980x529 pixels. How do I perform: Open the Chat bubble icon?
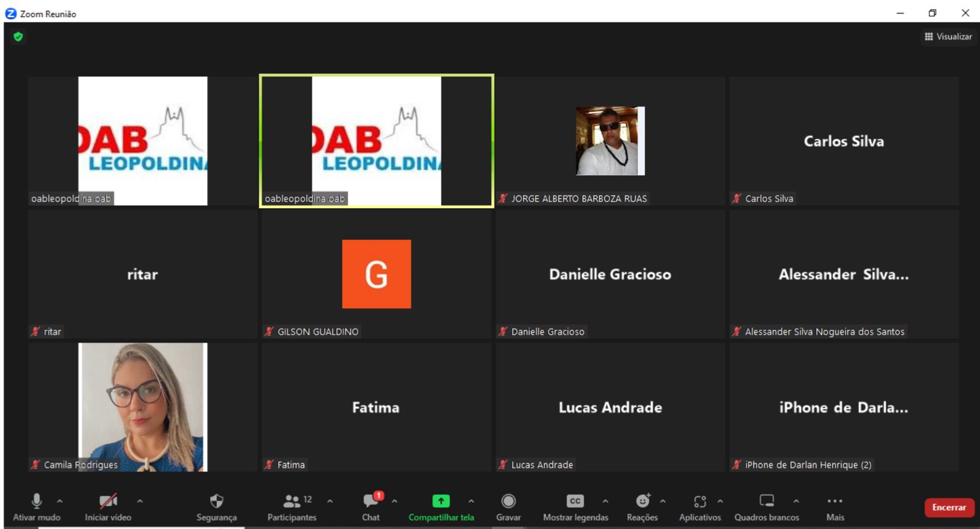pyautogui.click(x=371, y=501)
